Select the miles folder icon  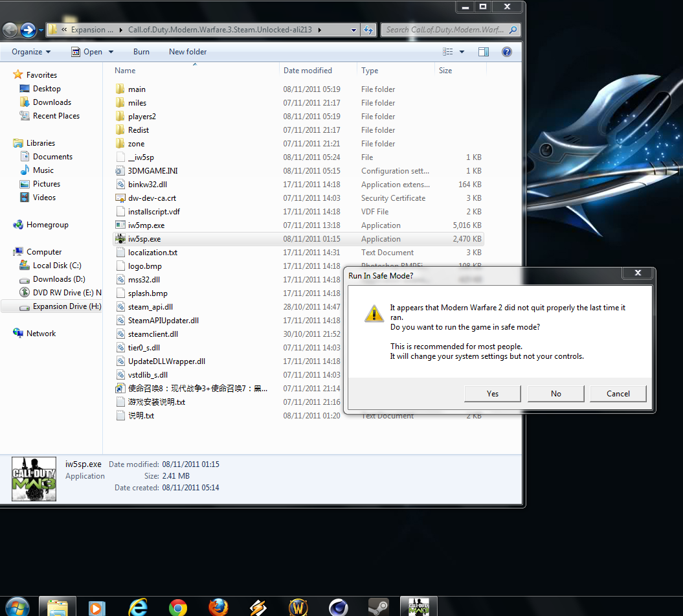tap(120, 102)
